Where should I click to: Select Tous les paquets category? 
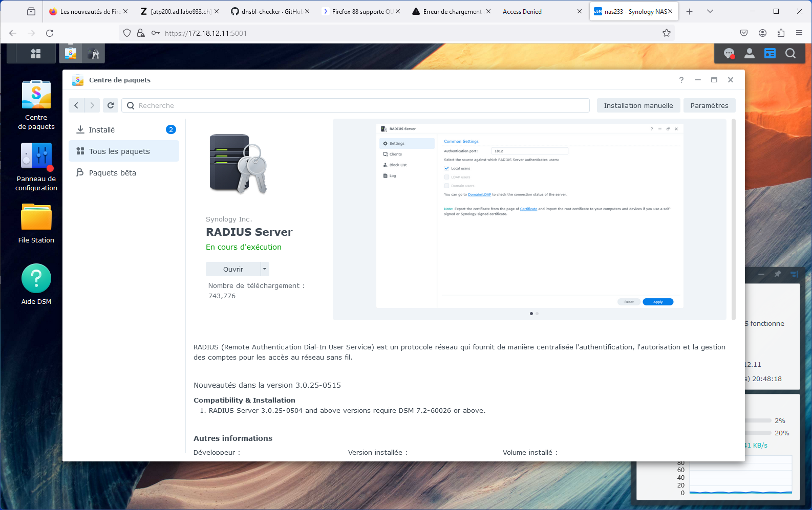tap(124, 151)
